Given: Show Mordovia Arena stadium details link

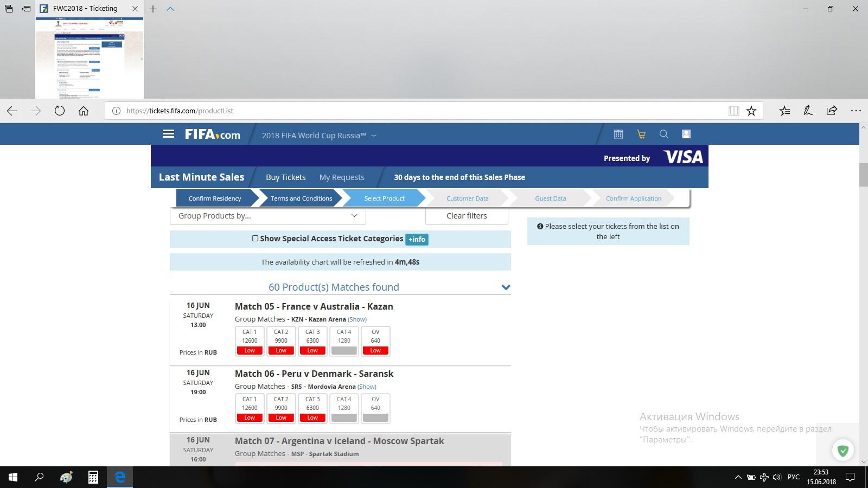Looking at the screenshot, I should [367, 387].
